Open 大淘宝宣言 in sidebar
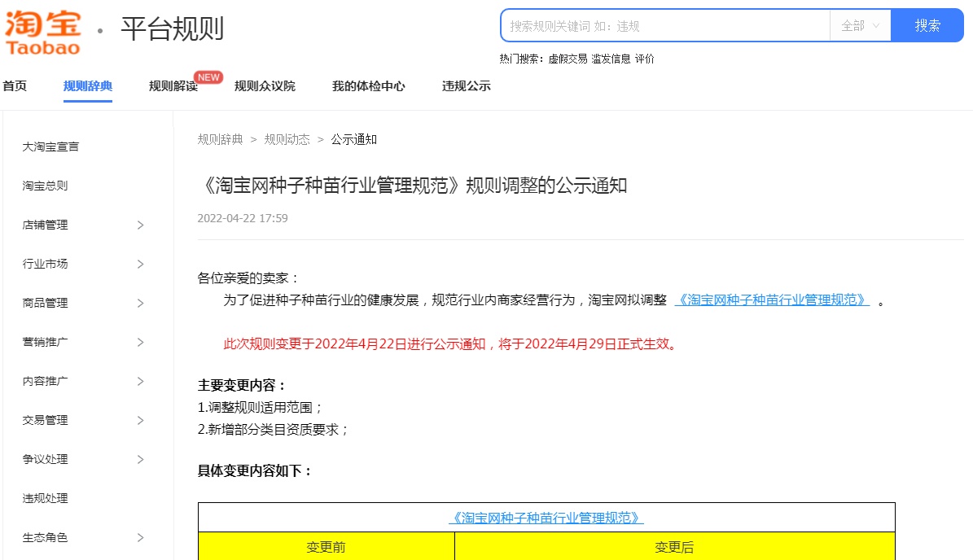The image size is (973, 560). [x=50, y=147]
